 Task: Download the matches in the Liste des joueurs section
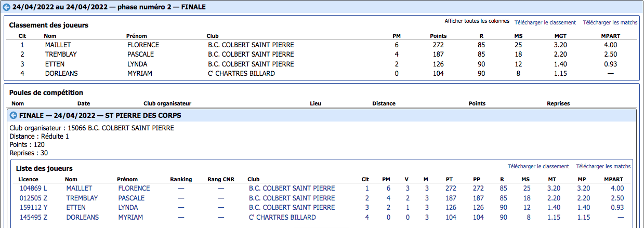[603, 167]
